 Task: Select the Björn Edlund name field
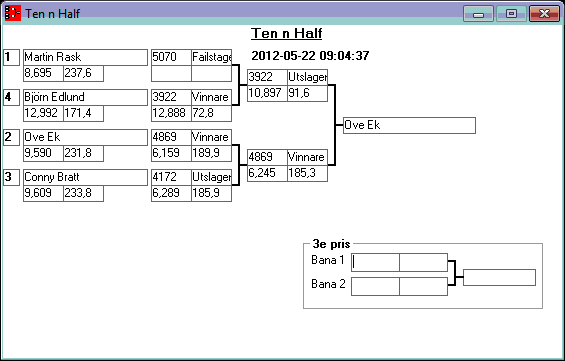pyautogui.click(x=85, y=97)
